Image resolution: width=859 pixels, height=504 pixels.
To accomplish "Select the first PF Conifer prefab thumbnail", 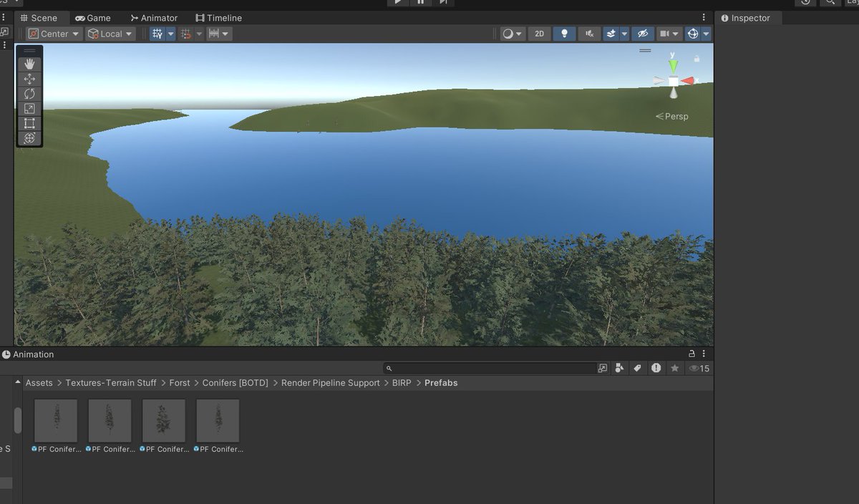I will click(56, 421).
